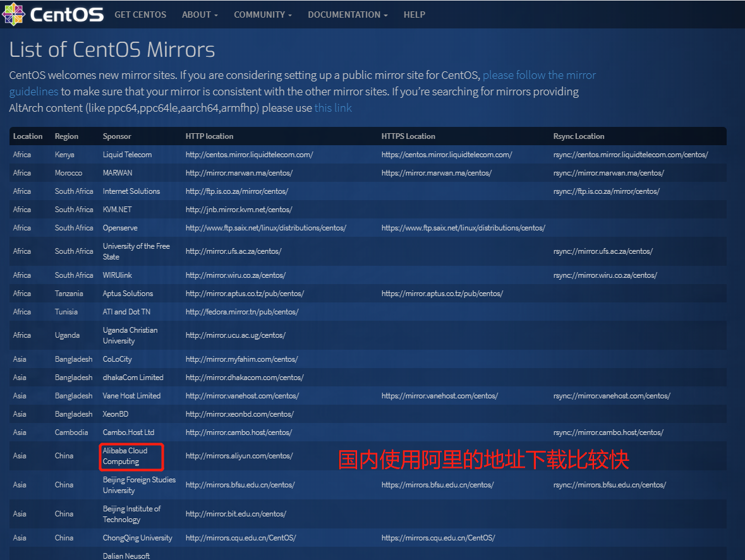The image size is (745, 560).
Task: Open mirrors.bfsu.edu.cn HTTP link
Action: [x=240, y=485]
